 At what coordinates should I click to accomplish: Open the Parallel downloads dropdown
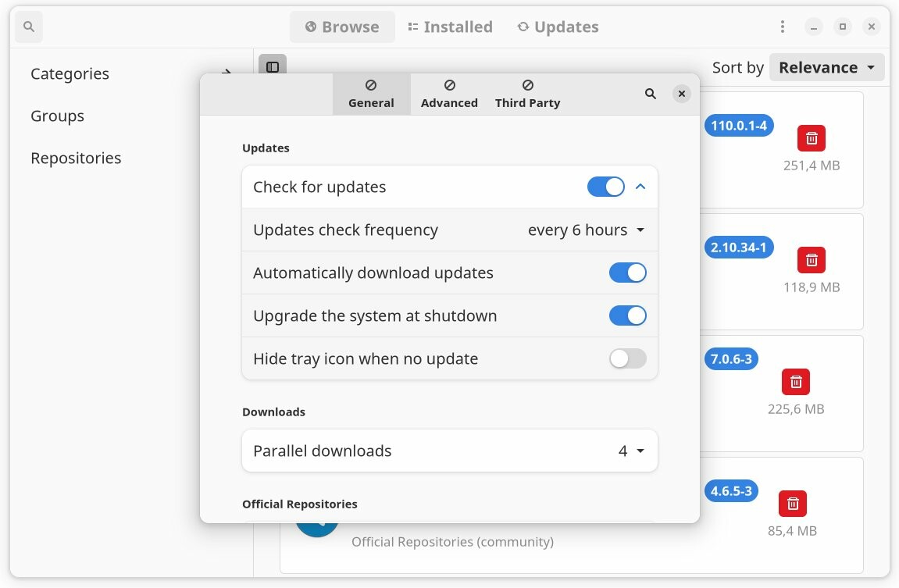(631, 451)
